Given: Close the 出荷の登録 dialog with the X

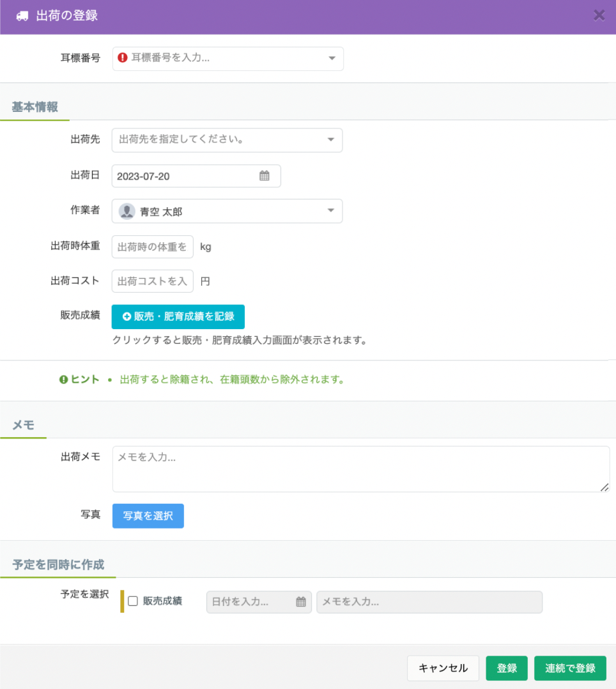Looking at the screenshot, I should (x=599, y=15).
